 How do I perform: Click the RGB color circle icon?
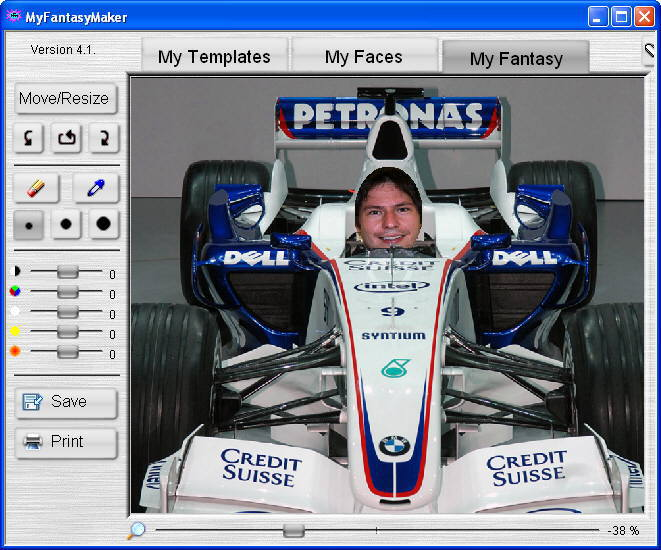[15, 291]
